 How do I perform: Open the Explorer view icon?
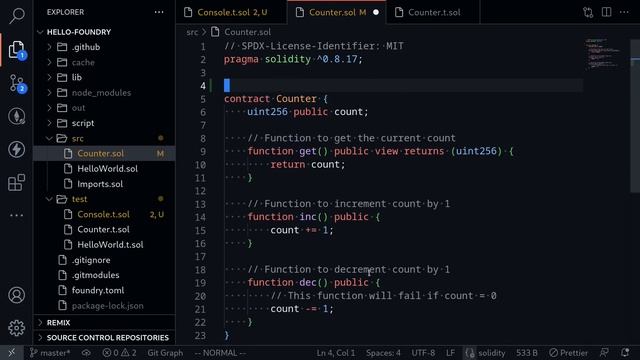(17, 49)
